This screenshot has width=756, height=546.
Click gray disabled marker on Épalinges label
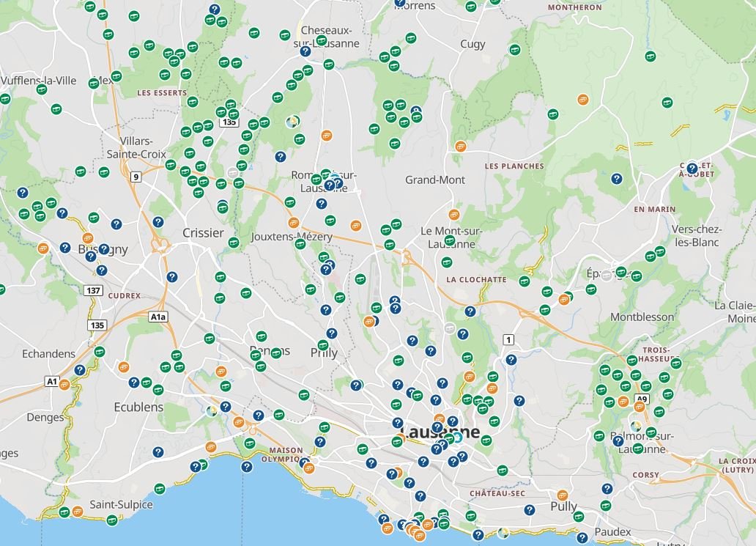pyautogui.click(x=607, y=276)
